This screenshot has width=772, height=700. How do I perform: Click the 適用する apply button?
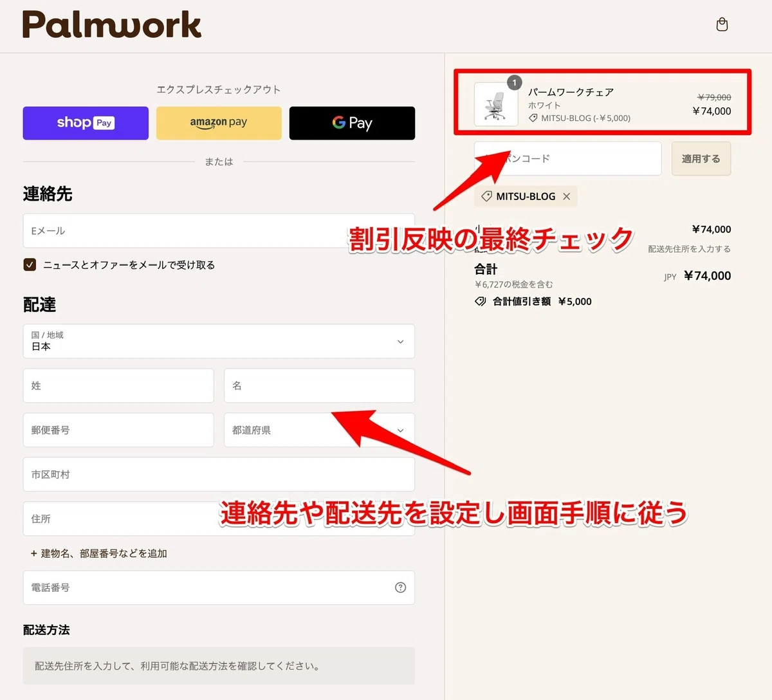coord(701,158)
